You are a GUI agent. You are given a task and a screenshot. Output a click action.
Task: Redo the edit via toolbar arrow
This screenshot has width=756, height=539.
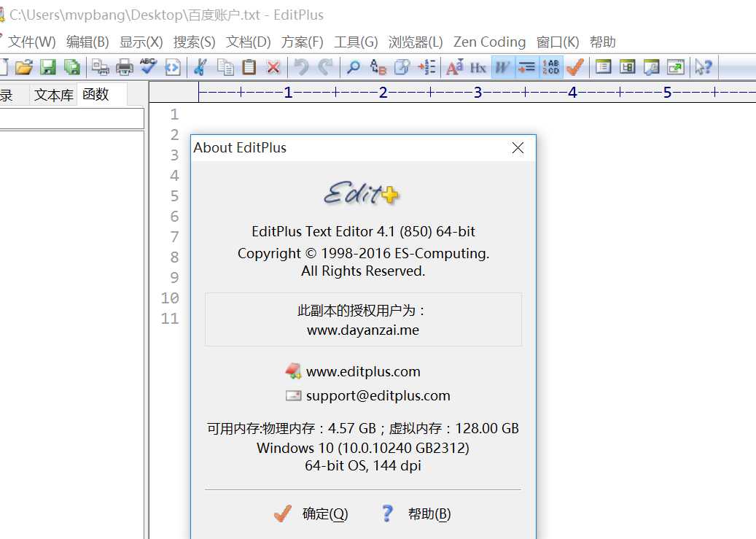(x=325, y=67)
